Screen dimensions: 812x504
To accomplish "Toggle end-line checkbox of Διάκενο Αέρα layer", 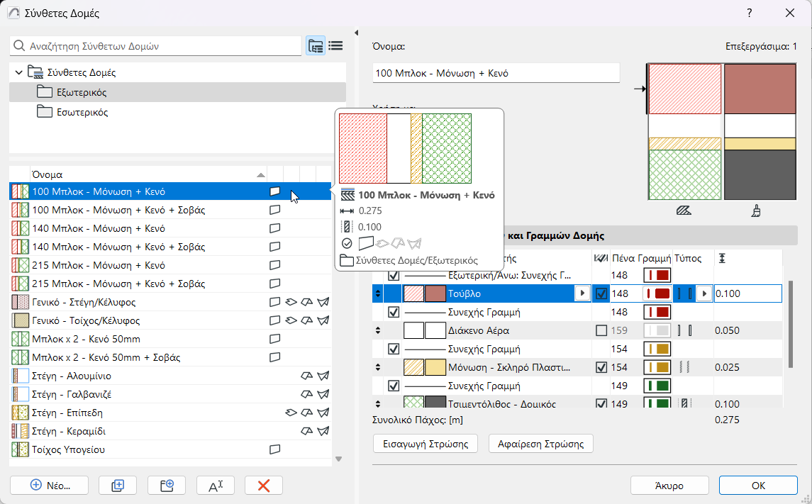I will (x=601, y=330).
